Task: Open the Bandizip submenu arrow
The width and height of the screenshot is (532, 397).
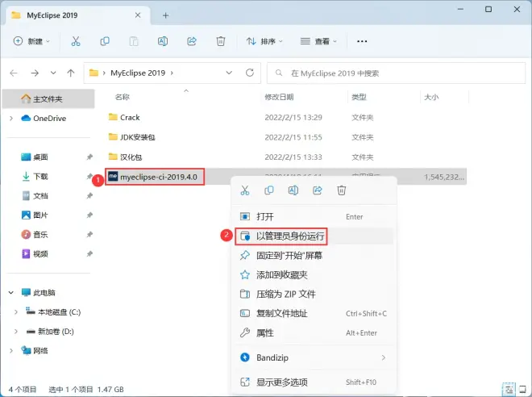Action: 384,357
